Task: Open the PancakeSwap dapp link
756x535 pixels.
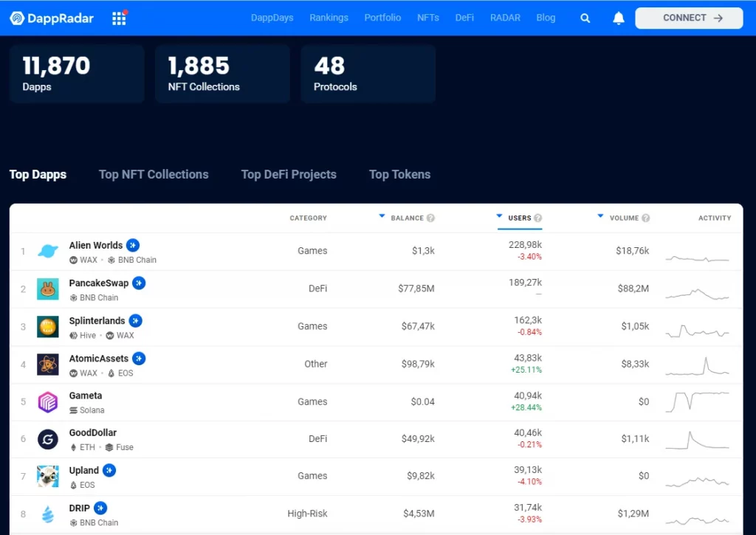Action: (x=99, y=283)
